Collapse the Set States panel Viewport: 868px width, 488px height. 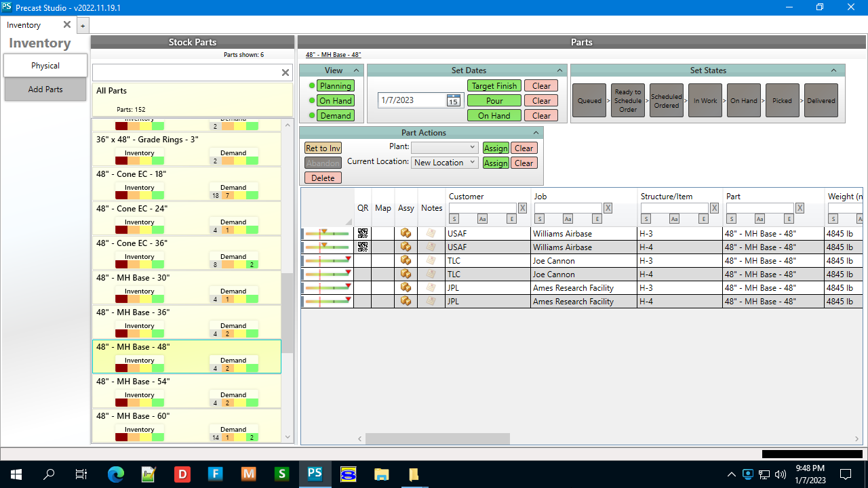click(833, 70)
